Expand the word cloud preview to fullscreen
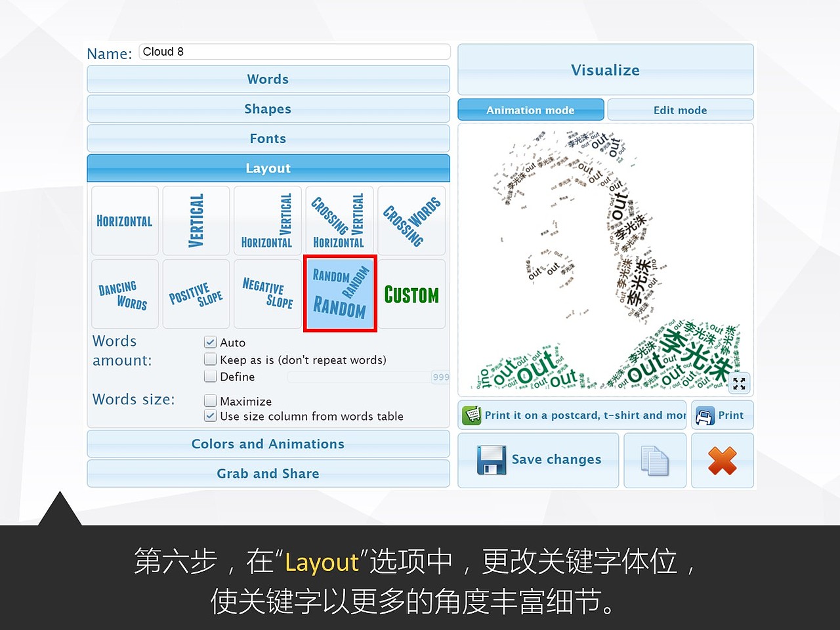The width and height of the screenshot is (840, 630). tap(739, 383)
